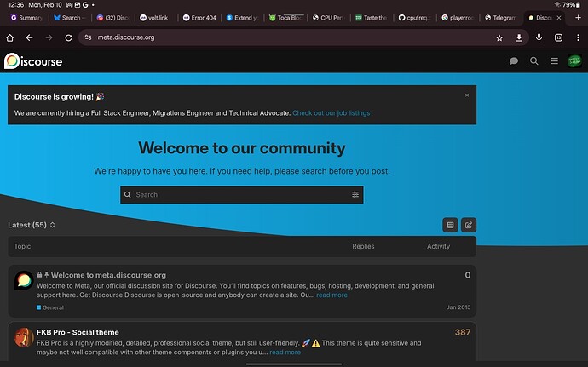This screenshot has width=588, height=367.
Task: Open site settings icon in address bar
Action: coord(88,37)
